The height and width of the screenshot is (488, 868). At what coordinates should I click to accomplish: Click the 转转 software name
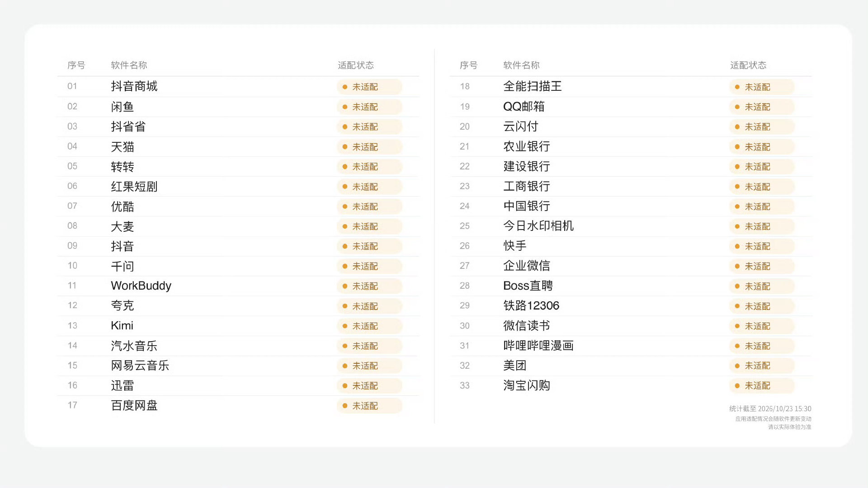tap(123, 166)
